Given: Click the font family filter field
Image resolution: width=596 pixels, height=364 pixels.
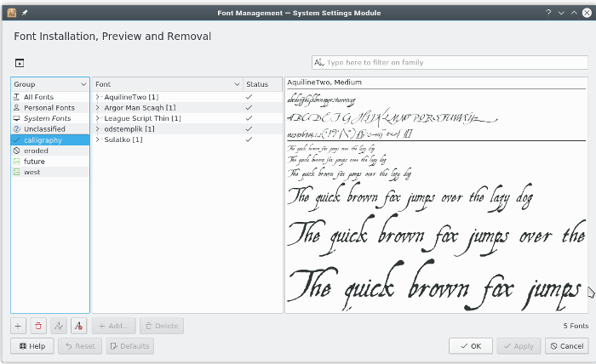Looking at the screenshot, I should (x=455, y=63).
